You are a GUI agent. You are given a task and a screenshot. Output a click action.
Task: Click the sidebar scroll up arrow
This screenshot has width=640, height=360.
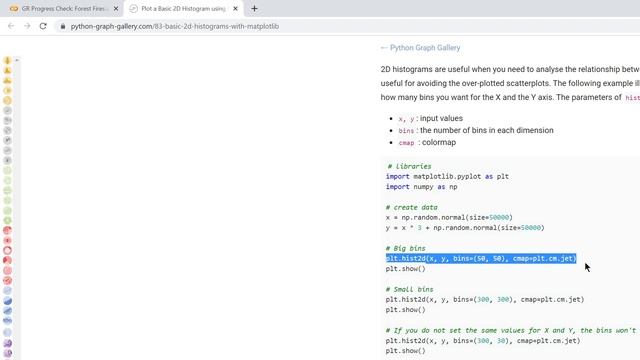(17, 60)
